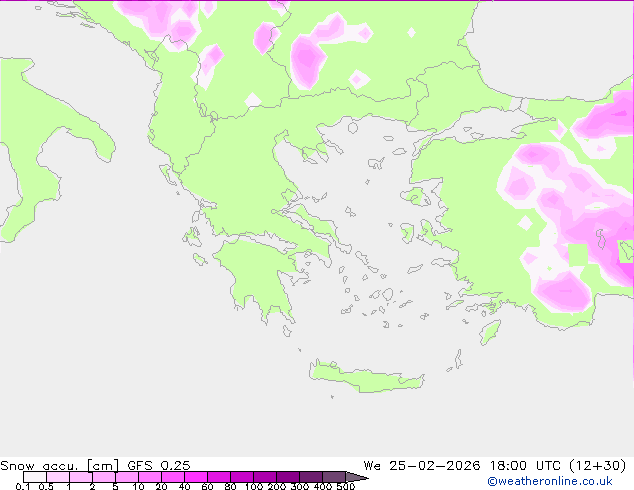Viewport: 634px width, 490px height.
Task: Click the 60–80 cm legend color swatch
Action: point(219,477)
